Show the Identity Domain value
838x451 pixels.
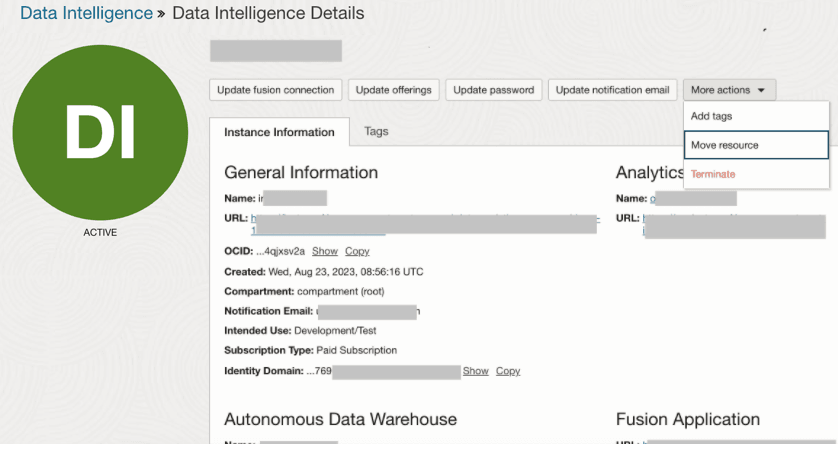click(x=475, y=371)
